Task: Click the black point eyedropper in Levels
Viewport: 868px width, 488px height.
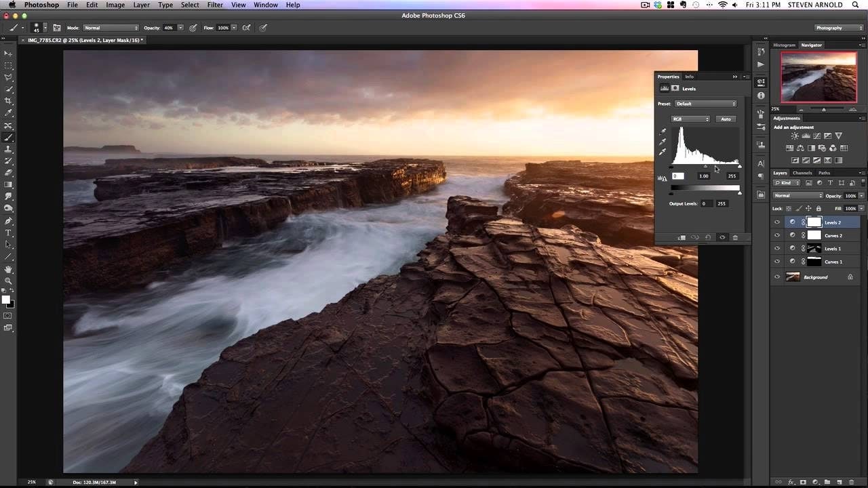Action: click(663, 132)
